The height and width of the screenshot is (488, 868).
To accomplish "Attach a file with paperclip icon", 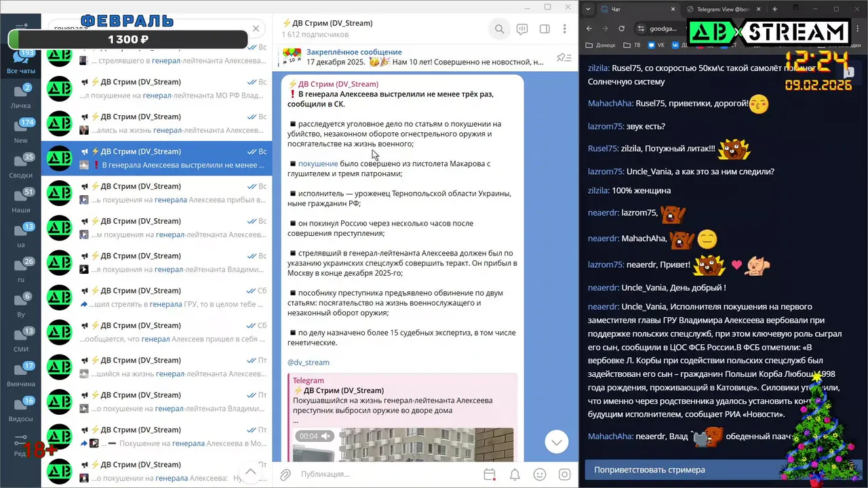I will pos(285,474).
